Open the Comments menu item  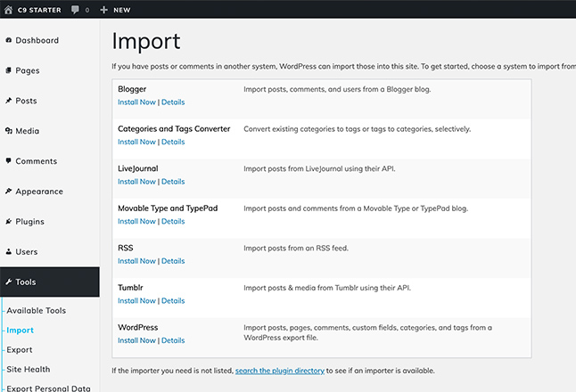36,161
